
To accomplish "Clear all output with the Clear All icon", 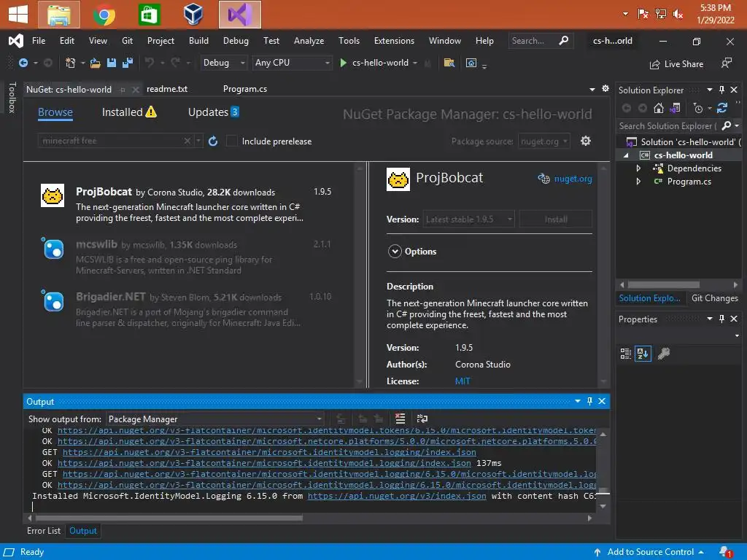I will (x=400, y=419).
